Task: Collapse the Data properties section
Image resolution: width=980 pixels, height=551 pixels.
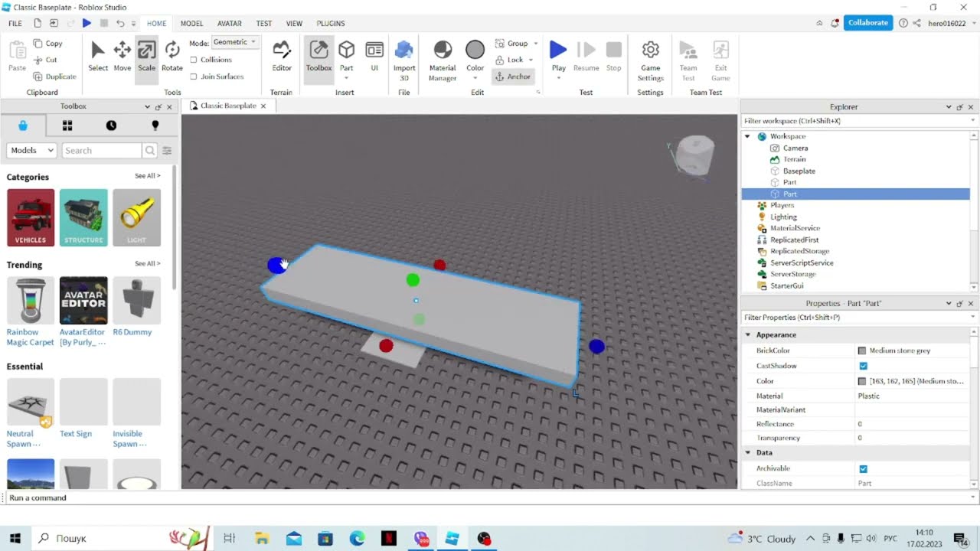Action: (747, 453)
